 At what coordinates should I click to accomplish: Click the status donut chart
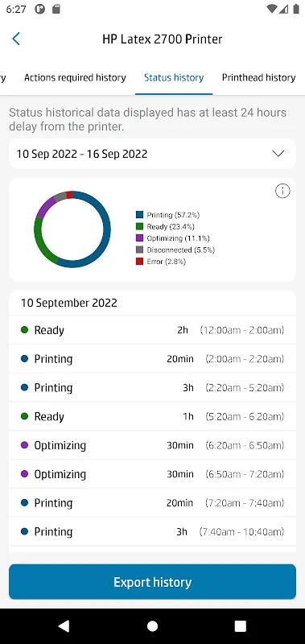(72, 229)
